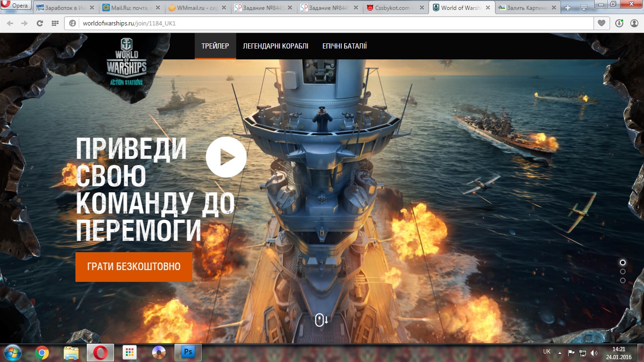Select the second page indicator dot

pos(623,271)
